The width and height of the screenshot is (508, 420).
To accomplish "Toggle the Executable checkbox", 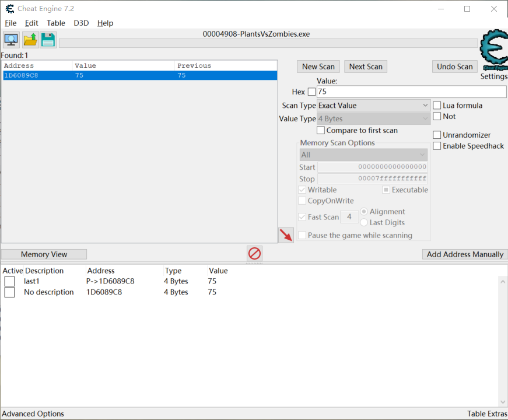I will (386, 190).
